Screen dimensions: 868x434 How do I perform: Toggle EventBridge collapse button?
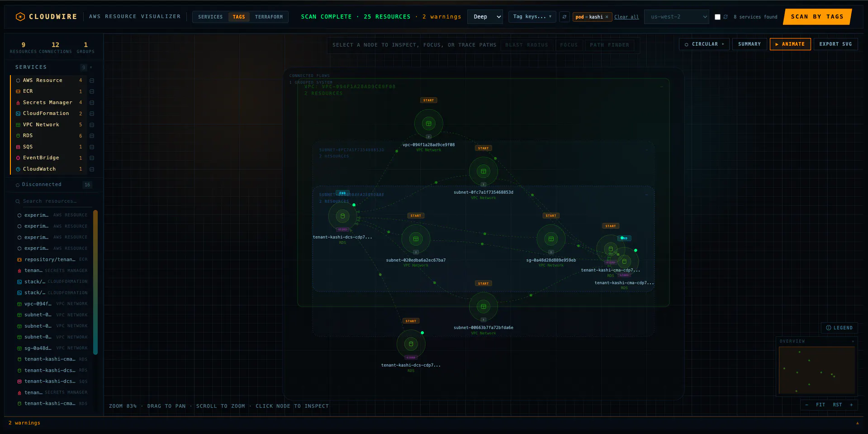92,158
